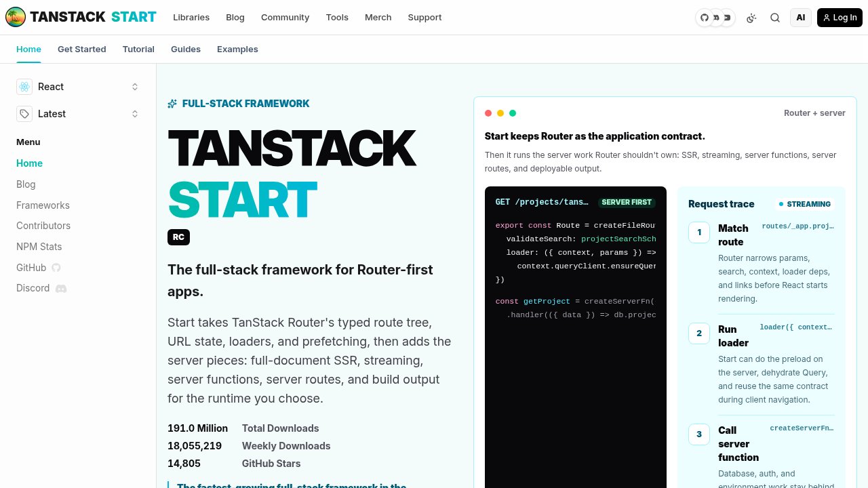868x488 pixels.
Task: Click the version tag icon
Action: (x=24, y=114)
